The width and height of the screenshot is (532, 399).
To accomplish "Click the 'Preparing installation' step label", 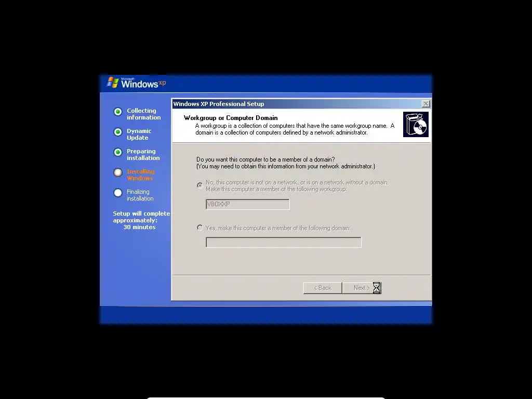I will tap(143, 155).
